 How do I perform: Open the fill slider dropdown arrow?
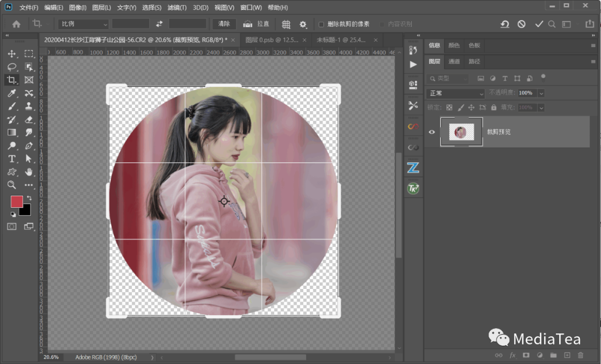click(x=541, y=108)
